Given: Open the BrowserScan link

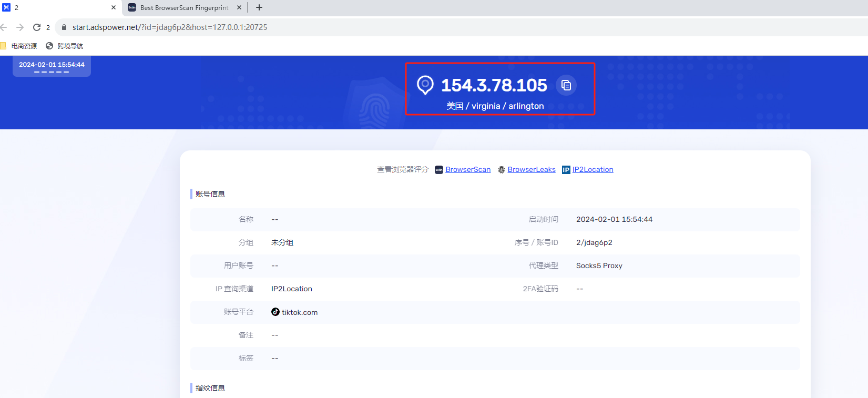Looking at the screenshot, I should coord(468,169).
